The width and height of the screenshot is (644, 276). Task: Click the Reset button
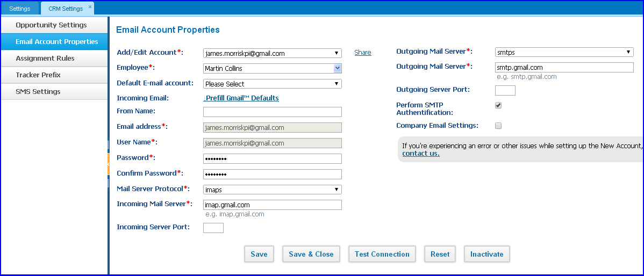(x=440, y=255)
